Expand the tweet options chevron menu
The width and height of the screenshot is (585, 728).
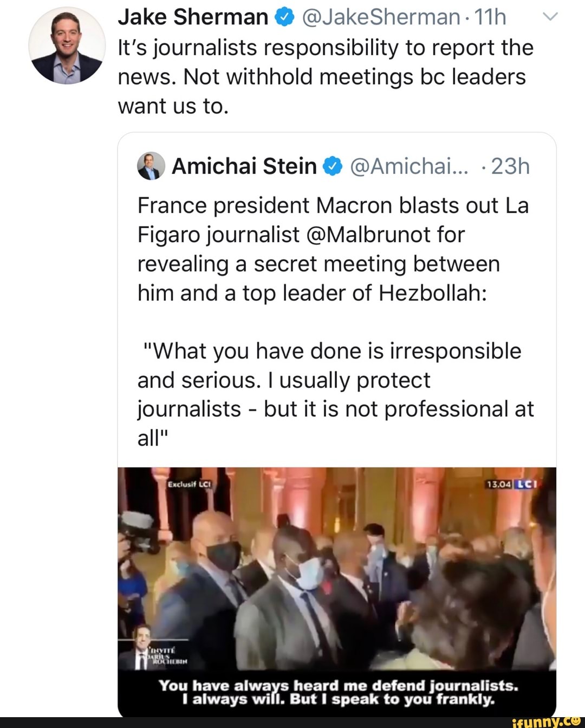click(550, 17)
